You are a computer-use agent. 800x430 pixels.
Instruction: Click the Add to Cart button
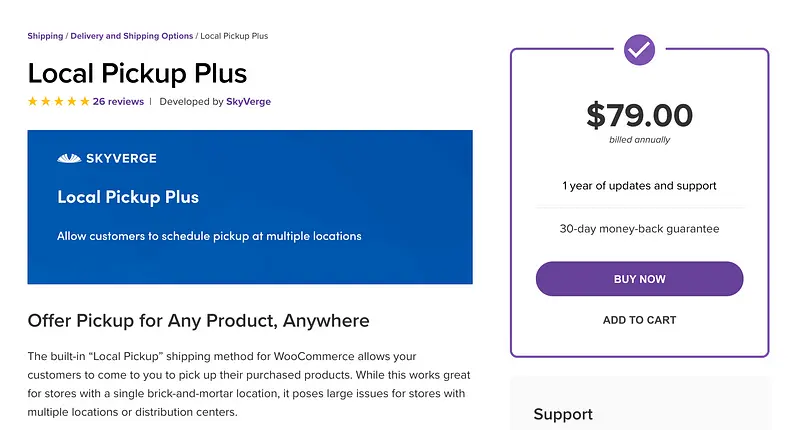639,320
